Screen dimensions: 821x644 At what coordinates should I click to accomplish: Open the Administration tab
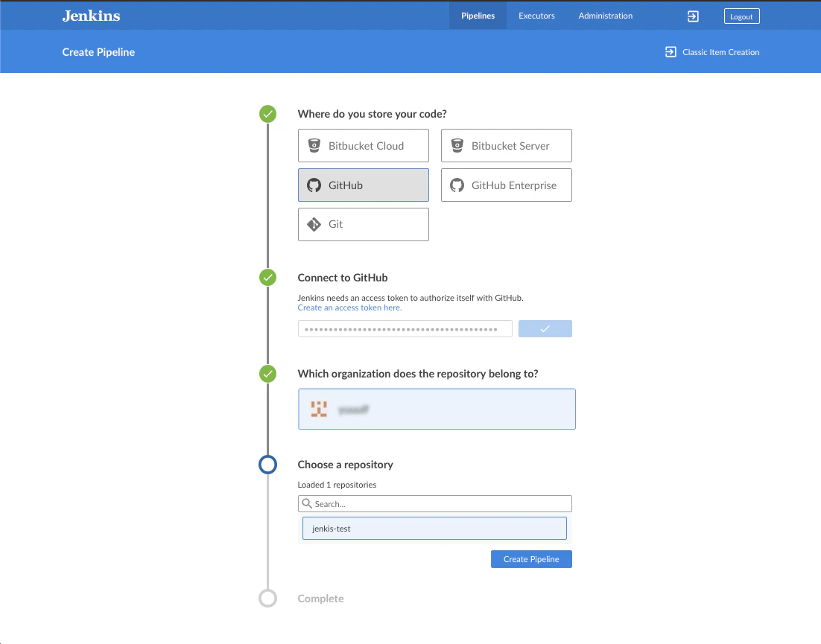(x=605, y=16)
